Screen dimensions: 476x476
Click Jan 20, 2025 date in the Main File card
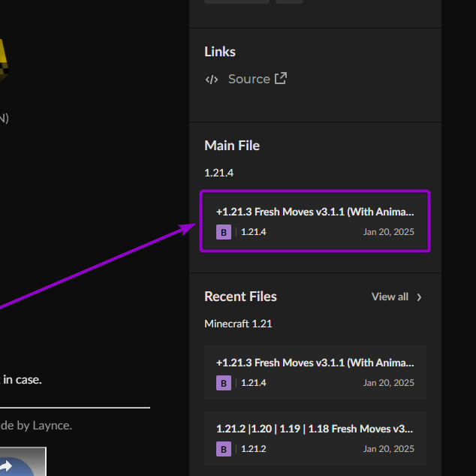tap(389, 232)
